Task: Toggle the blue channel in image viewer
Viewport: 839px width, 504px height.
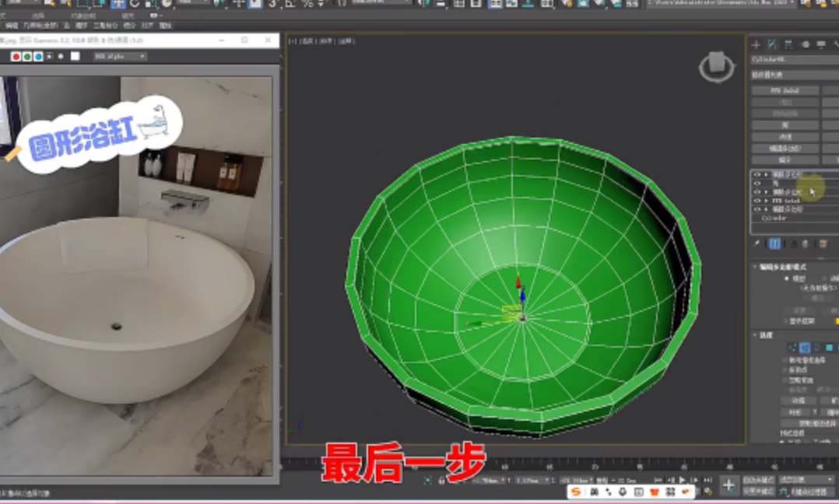Action: coord(38,57)
